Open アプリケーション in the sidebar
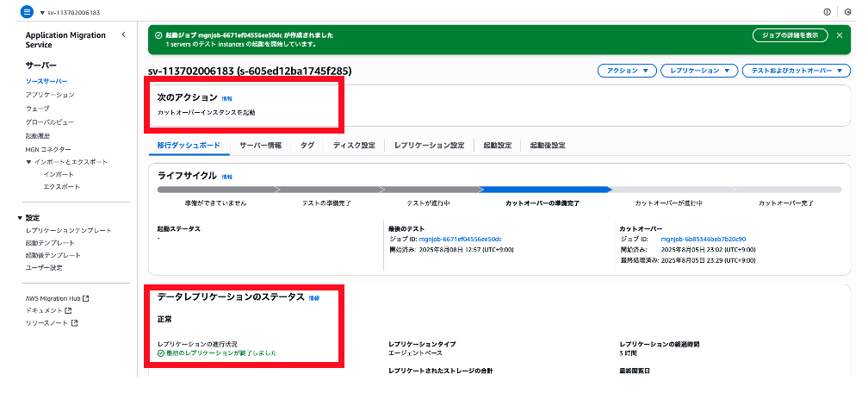Screen dimensions: 868x393 (50, 95)
